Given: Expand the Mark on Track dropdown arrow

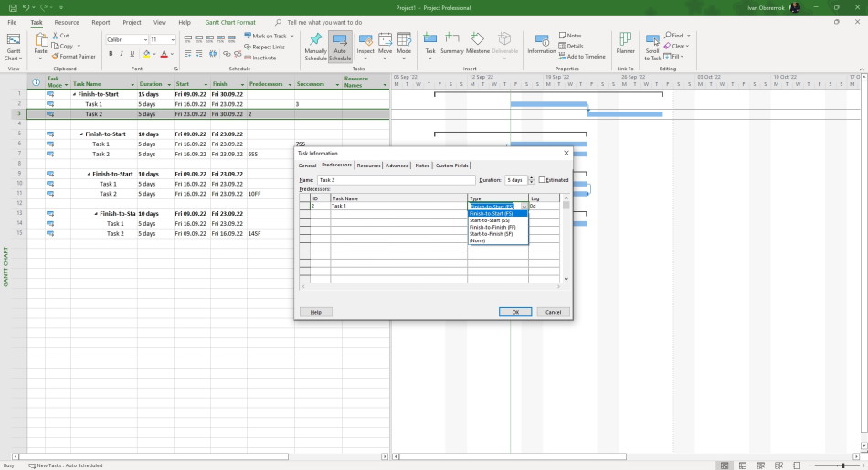Looking at the screenshot, I should 292,36.
